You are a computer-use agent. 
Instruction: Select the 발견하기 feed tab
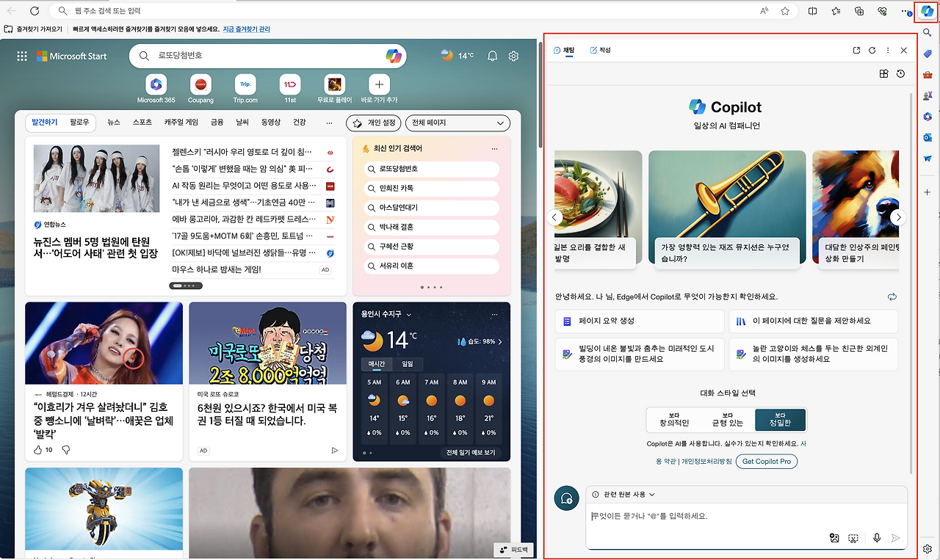45,123
